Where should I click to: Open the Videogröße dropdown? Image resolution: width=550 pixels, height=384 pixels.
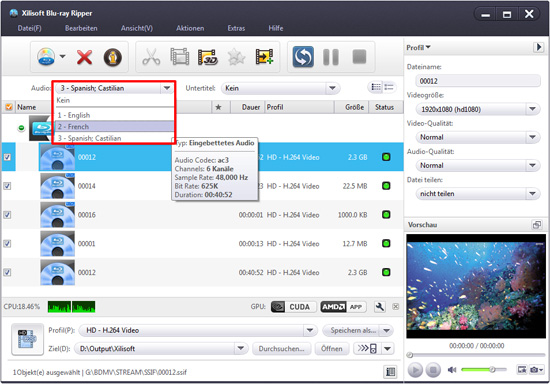[x=532, y=109]
